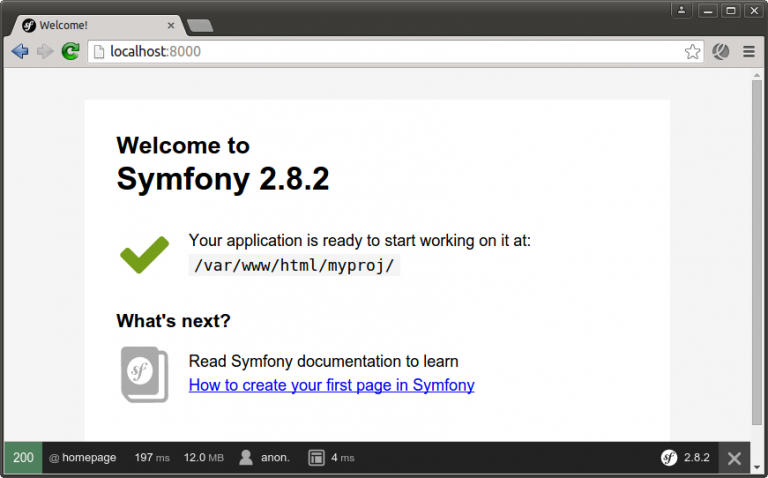Open the user profile icon in title bar
The height and width of the screenshot is (478, 768).
coord(682,10)
